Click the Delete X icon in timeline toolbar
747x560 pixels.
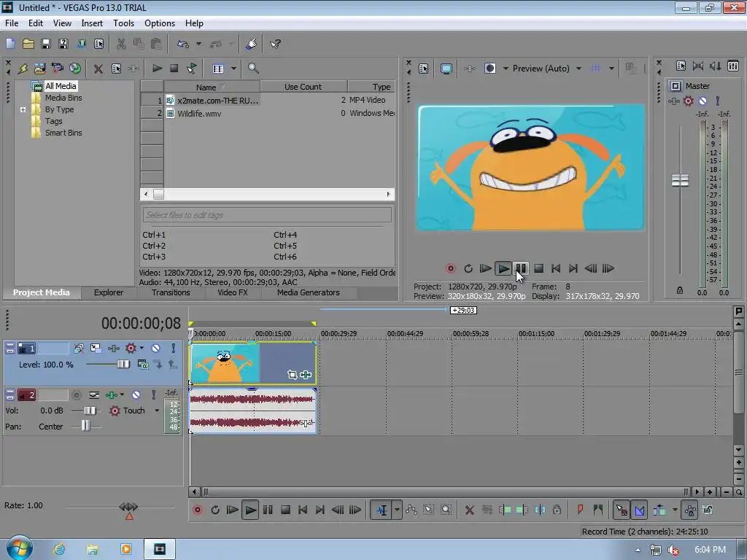click(x=469, y=510)
